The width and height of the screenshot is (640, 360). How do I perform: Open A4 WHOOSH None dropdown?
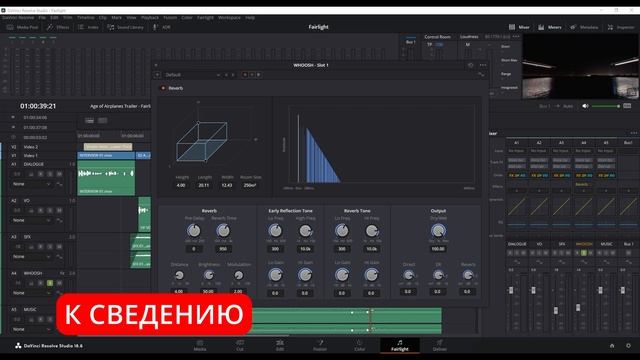click(x=31, y=293)
